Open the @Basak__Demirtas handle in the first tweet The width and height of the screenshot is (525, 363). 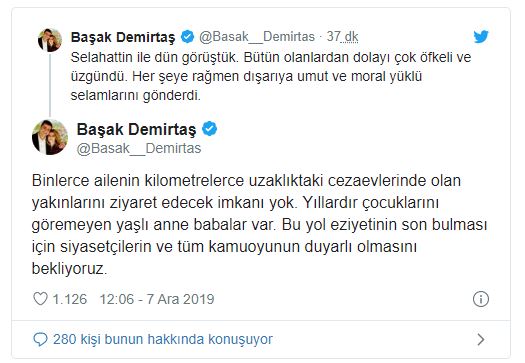click(x=257, y=37)
